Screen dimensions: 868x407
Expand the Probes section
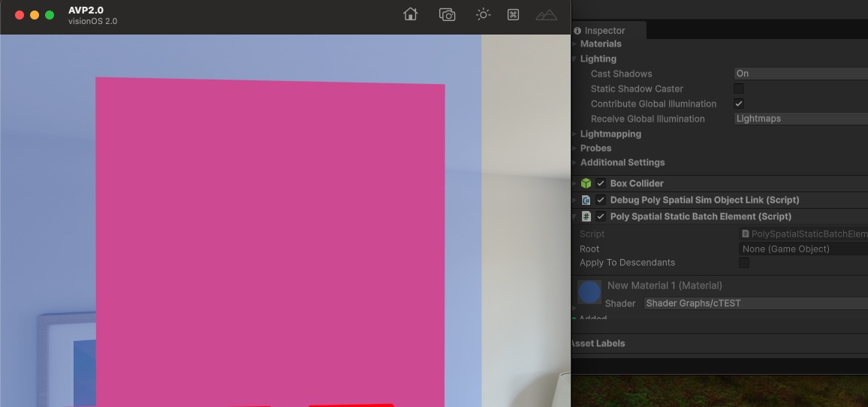click(574, 149)
